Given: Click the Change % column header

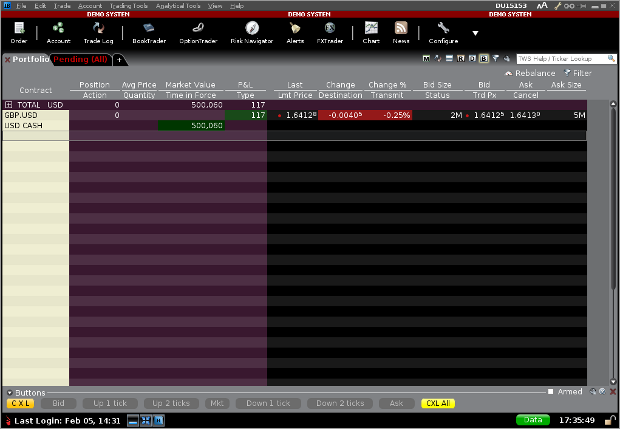Looking at the screenshot, I should coord(387,85).
